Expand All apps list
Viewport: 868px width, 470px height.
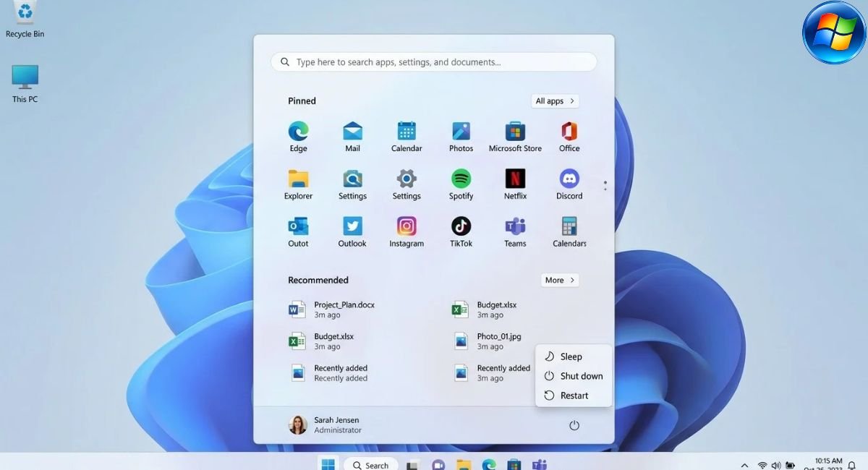(555, 101)
